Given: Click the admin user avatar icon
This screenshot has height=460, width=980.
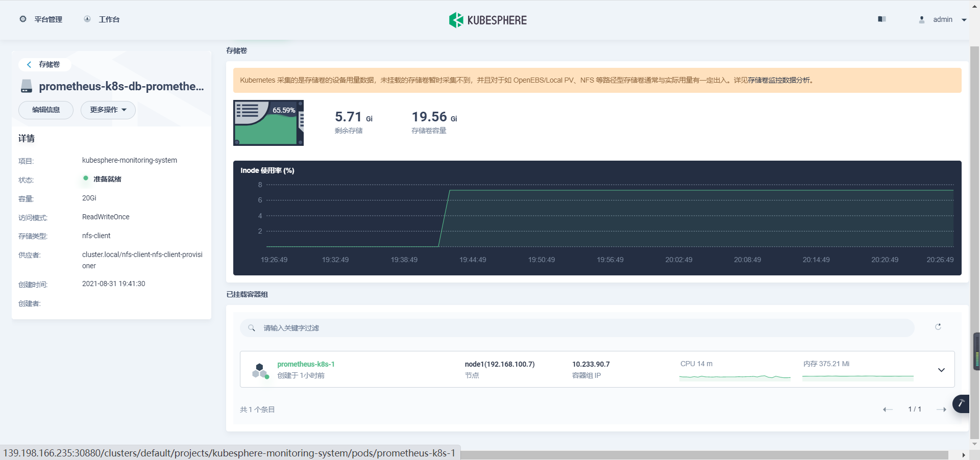Looking at the screenshot, I should click(922, 19).
